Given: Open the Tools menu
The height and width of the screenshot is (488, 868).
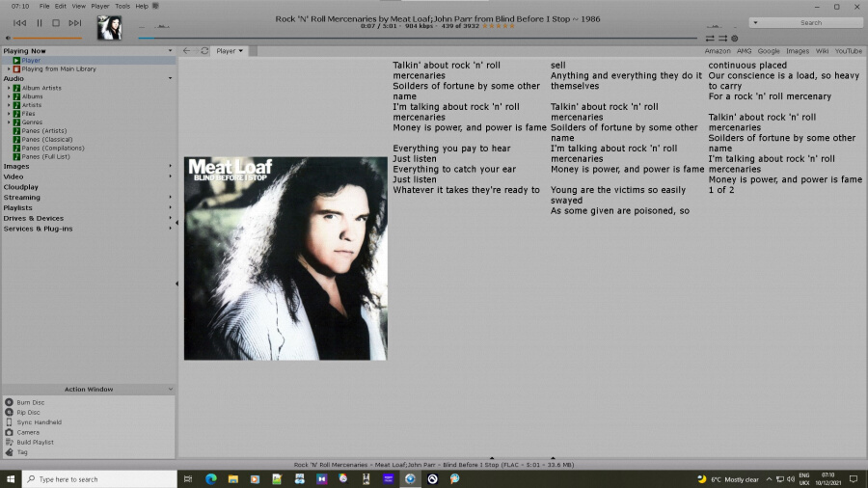Looking at the screenshot, I should click(122, 6).
